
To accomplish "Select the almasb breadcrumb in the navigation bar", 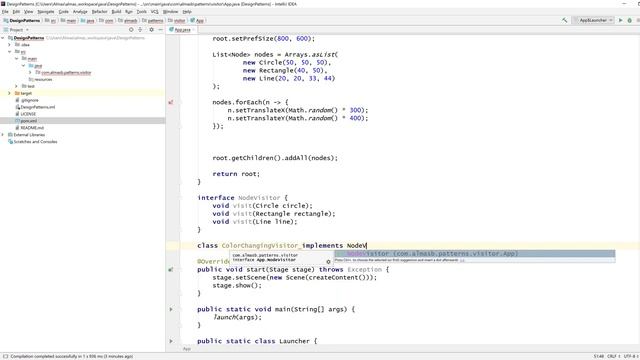I will [128, 20].
